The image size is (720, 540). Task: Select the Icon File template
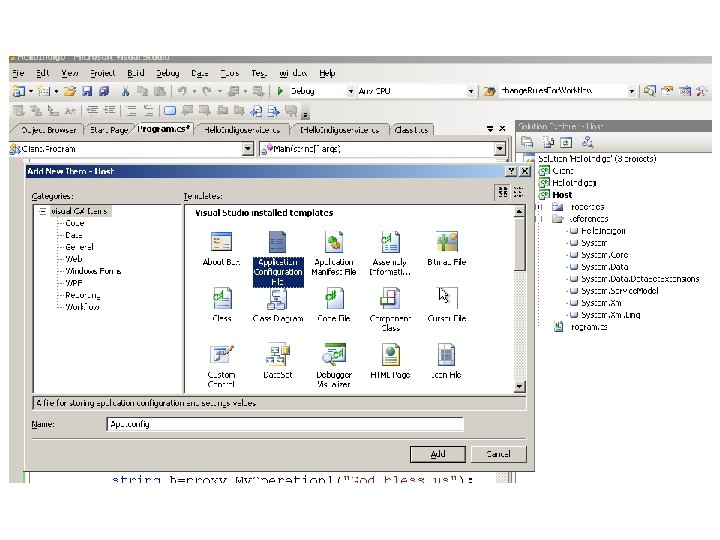pyautogui.click(x=446, y=361)
